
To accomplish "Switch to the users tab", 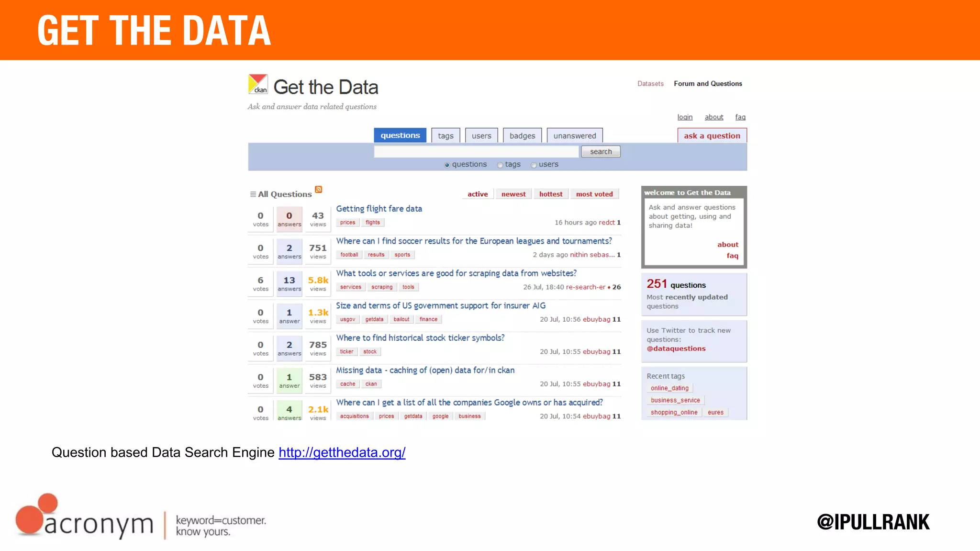I will (x=481, y=136).
